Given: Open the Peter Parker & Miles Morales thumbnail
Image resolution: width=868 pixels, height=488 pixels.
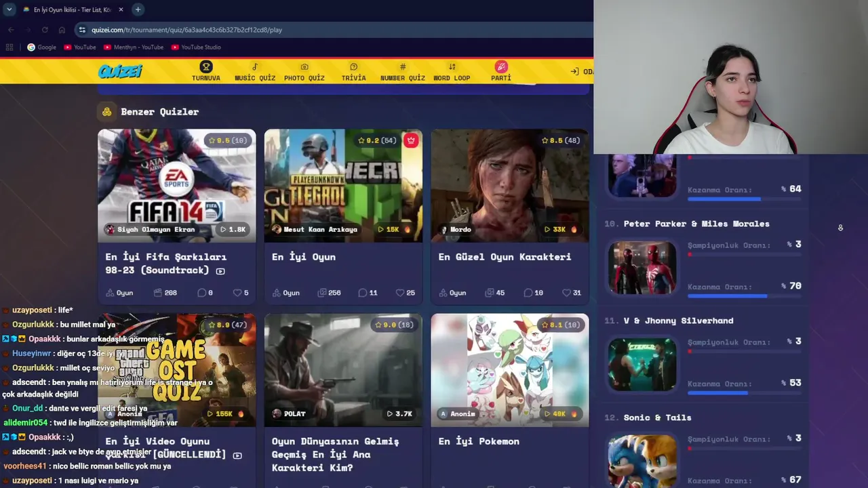Looking at the screenshot, I should 642,267.
